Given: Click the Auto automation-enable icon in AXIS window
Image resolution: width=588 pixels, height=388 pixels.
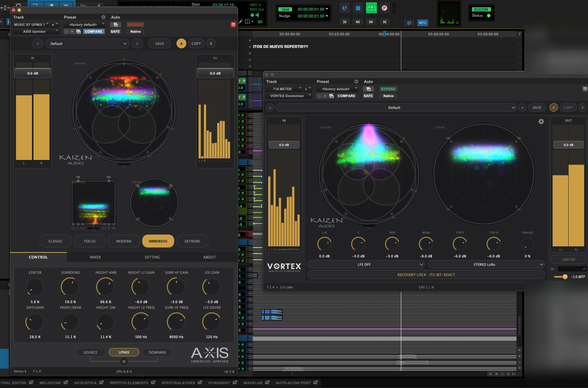Looking at the screenshot, I should point(115,24).
